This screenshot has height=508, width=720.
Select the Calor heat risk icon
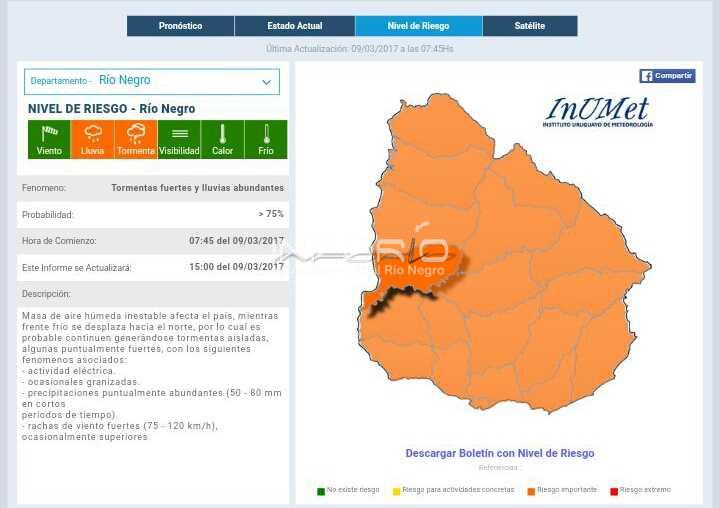(x=222, y=139)
